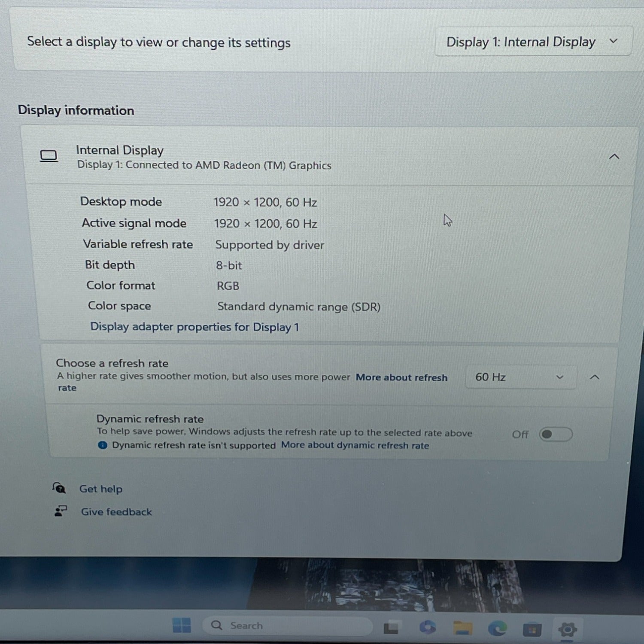Click the Get help chat icon

(x=59, y=488)
